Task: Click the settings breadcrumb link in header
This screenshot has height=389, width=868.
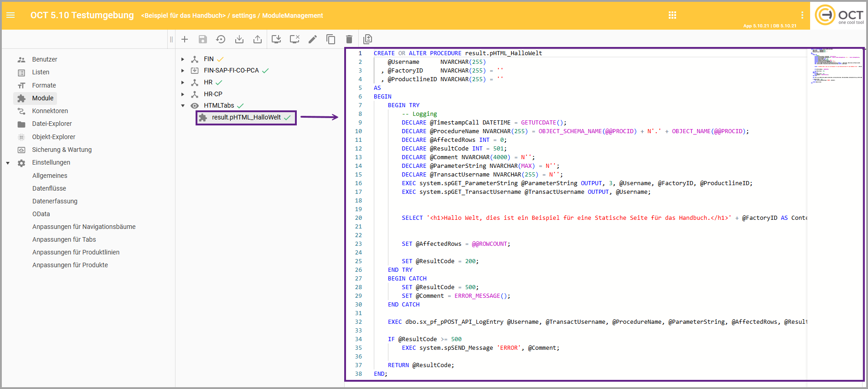Action: click(243, 16)
